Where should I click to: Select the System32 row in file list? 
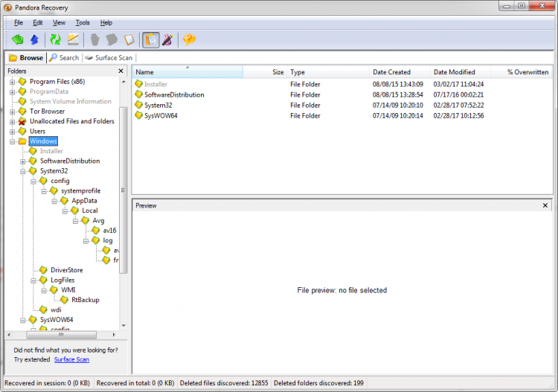pos(342,106)
